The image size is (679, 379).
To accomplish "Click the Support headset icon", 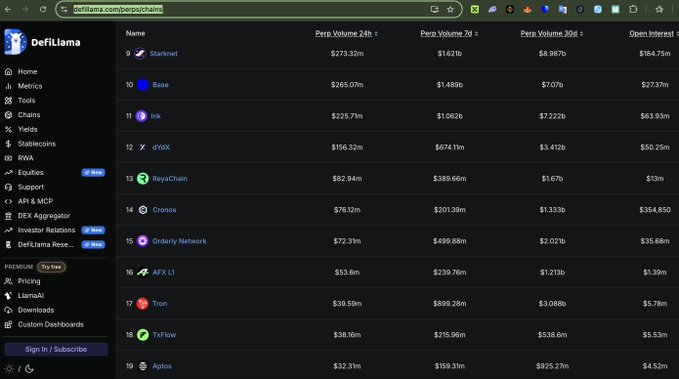I will (8, 187).
